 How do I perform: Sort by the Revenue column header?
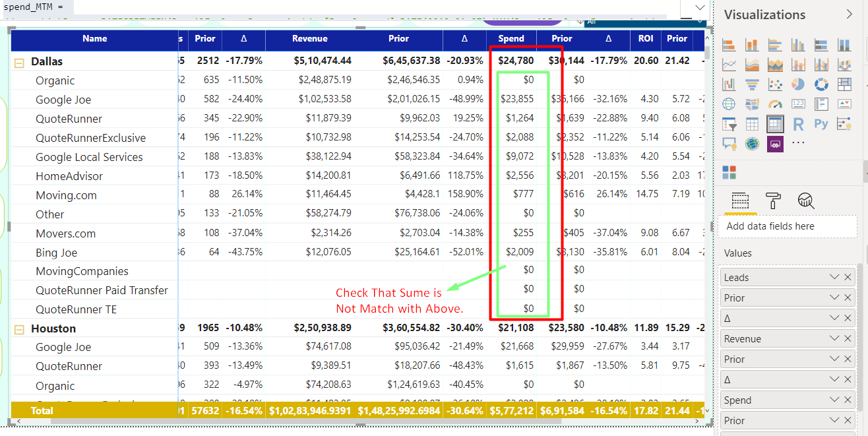[x=310, y=39]
